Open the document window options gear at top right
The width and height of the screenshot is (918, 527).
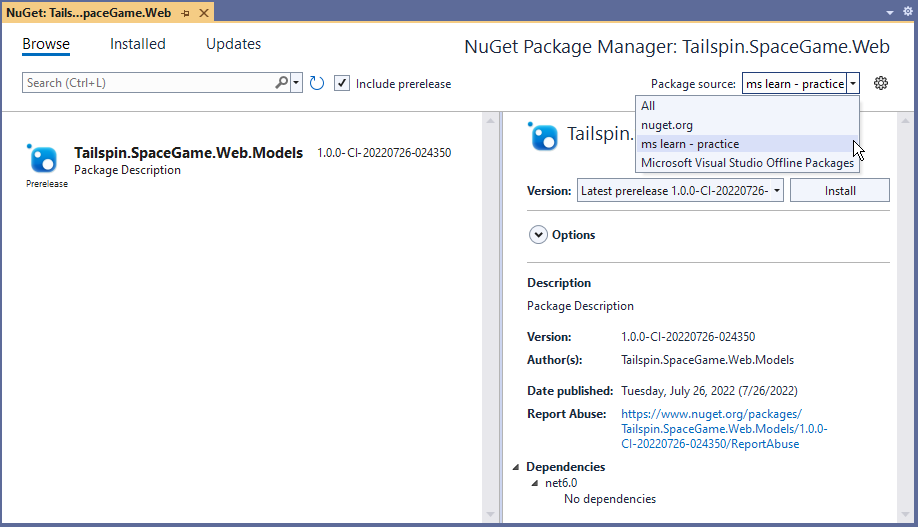tap(907, 11)
